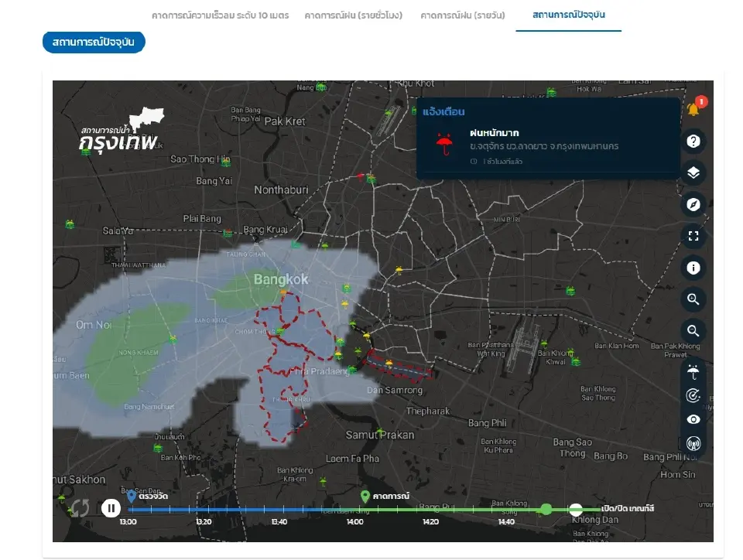Click the green station icon beside Bang Kruai
Viewport: 743px width, 560px height.
(228, 233)
